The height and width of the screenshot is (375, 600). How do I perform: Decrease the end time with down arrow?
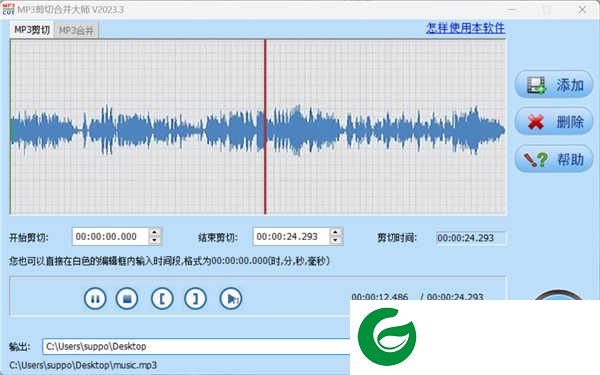click(x=336, y=241)
